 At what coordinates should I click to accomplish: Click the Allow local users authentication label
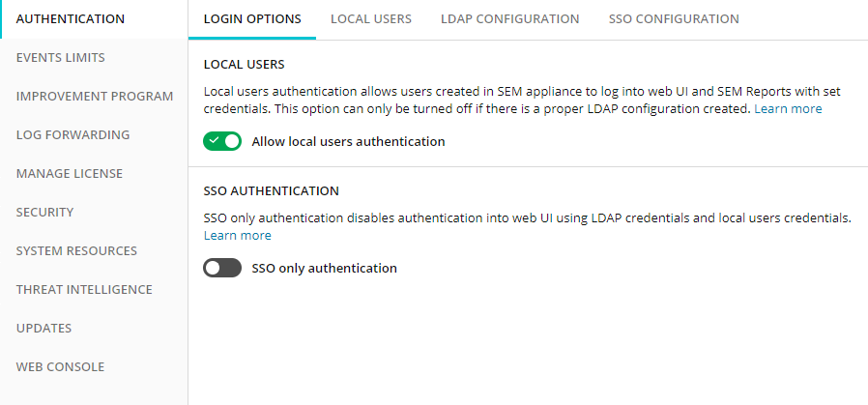tap(348, 142)
